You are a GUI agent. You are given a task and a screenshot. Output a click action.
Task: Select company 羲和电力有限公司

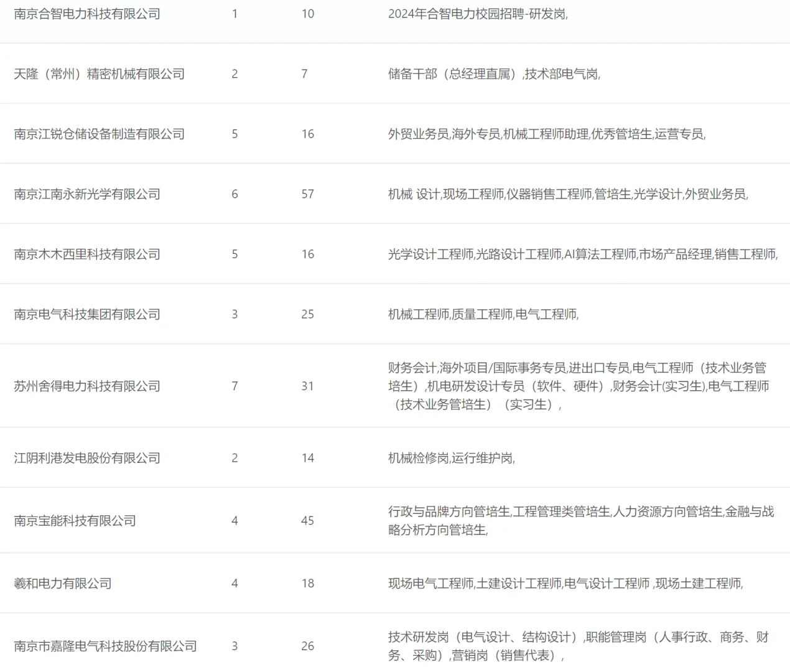click(x=63, y=584)
